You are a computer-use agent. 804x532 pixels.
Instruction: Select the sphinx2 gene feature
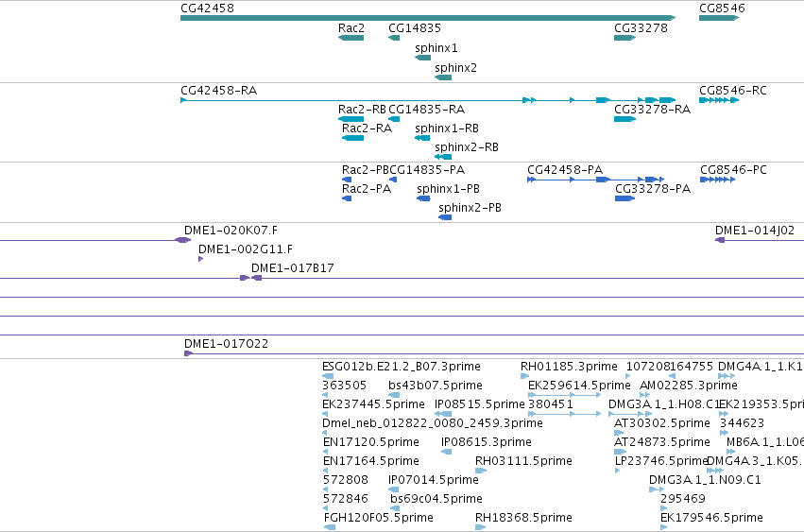443,77
